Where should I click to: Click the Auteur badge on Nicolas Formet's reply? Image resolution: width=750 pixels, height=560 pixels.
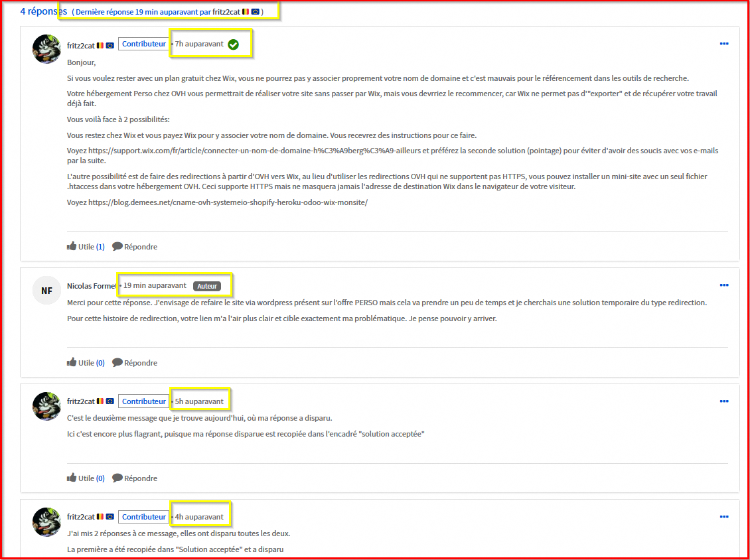pyautogui.click(x=206, y=286)
